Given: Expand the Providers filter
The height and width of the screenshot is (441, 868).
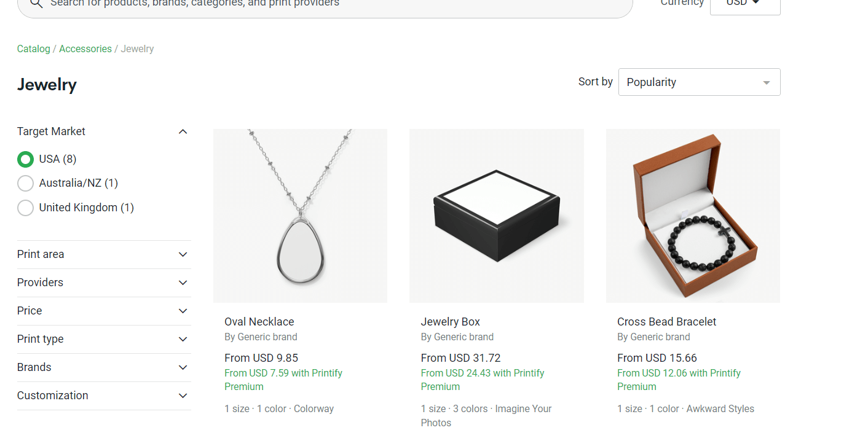Looking at the screenshot, I should [x=183, y=283].
